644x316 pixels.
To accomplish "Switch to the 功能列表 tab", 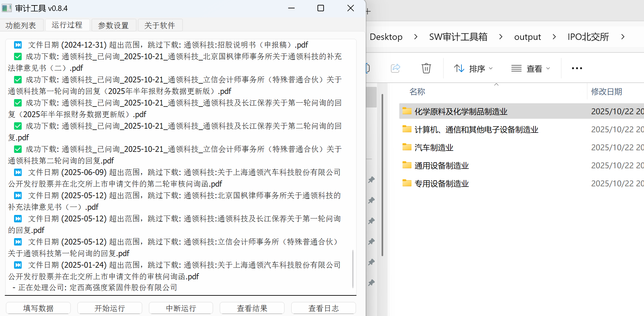I will coord(21,25).
